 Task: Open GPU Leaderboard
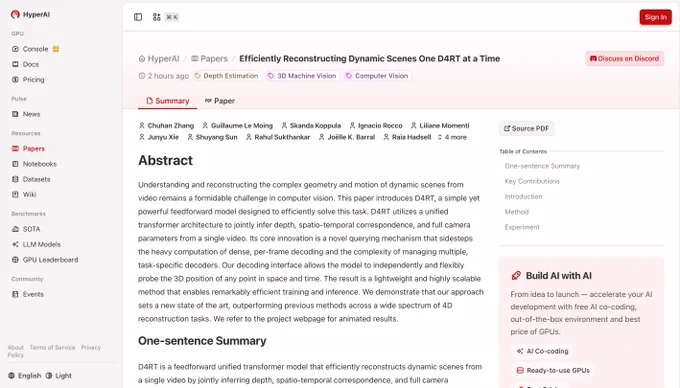45,260
